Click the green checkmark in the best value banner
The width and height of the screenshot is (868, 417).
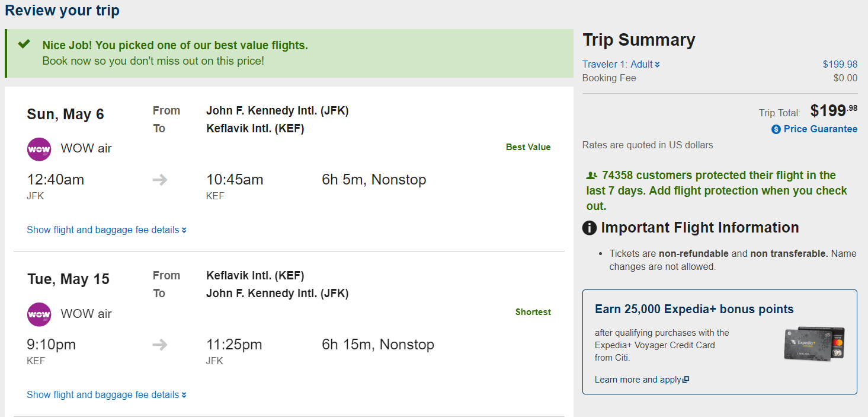pos(24,44)
